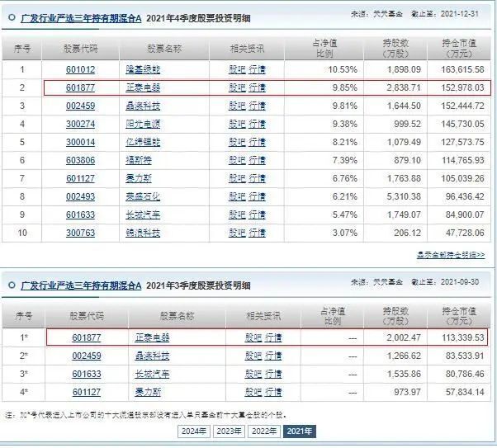Open 股吧 link in 3季度 正泰电器 row
Image resolution: width=497 pixels, height=448 pixels.
(253, 337)
